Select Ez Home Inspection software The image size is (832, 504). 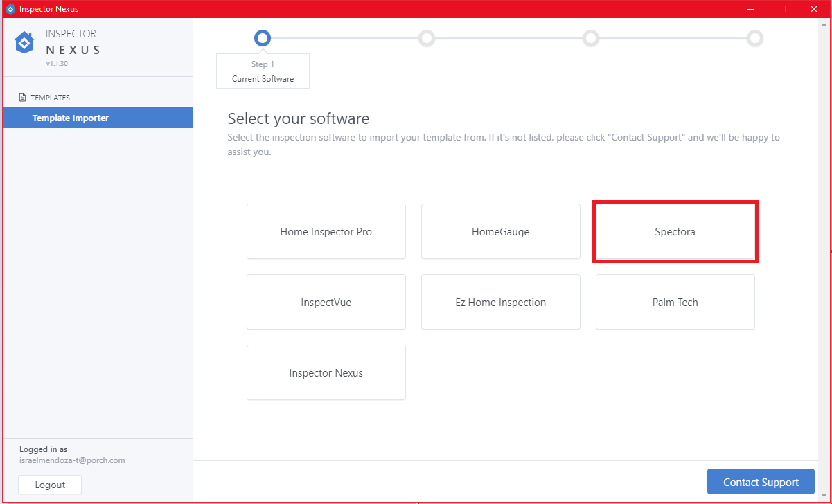coord(500,303)
